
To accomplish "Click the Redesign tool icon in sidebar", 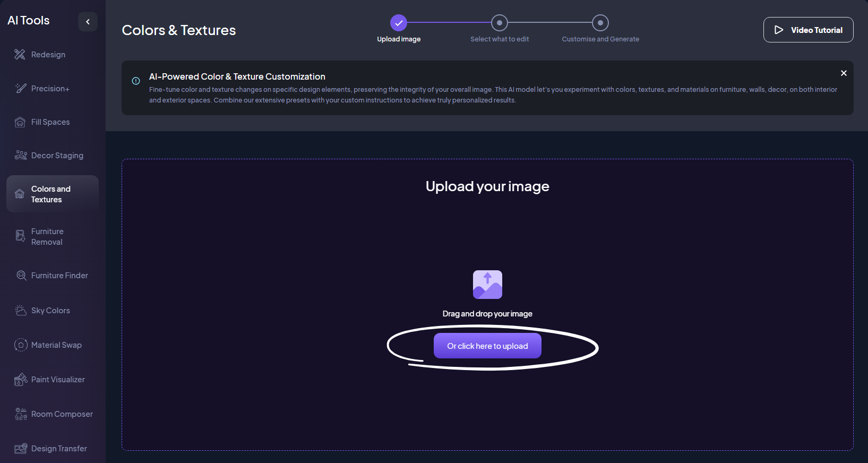I will [20, 54].
